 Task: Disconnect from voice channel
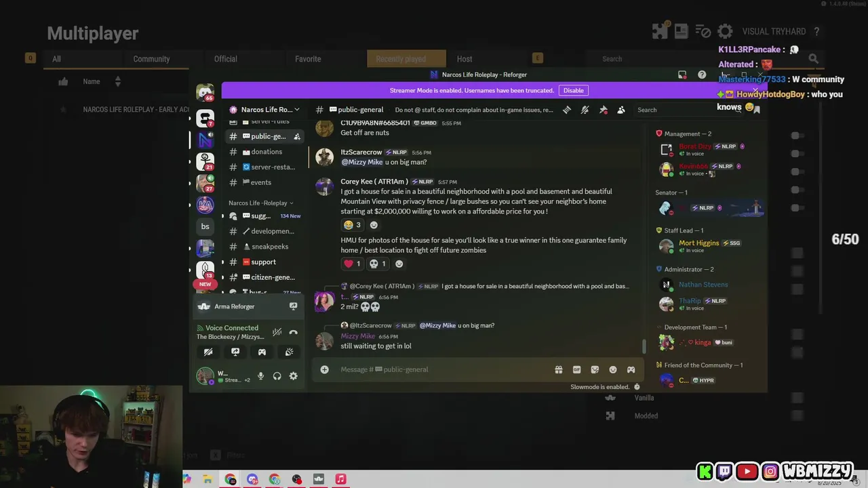(x=293, y=332)
